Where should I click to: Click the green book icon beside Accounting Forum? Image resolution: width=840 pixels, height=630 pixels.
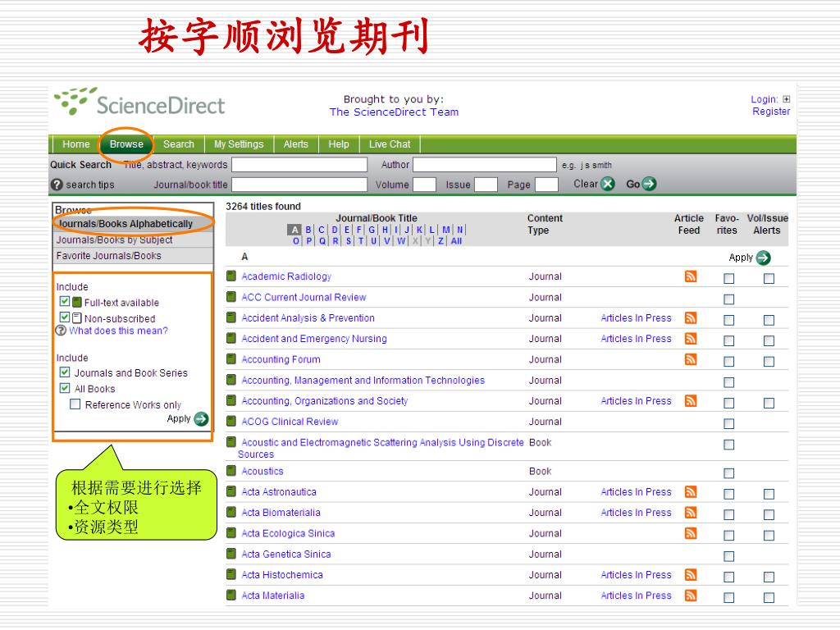(x=231, y=359)
